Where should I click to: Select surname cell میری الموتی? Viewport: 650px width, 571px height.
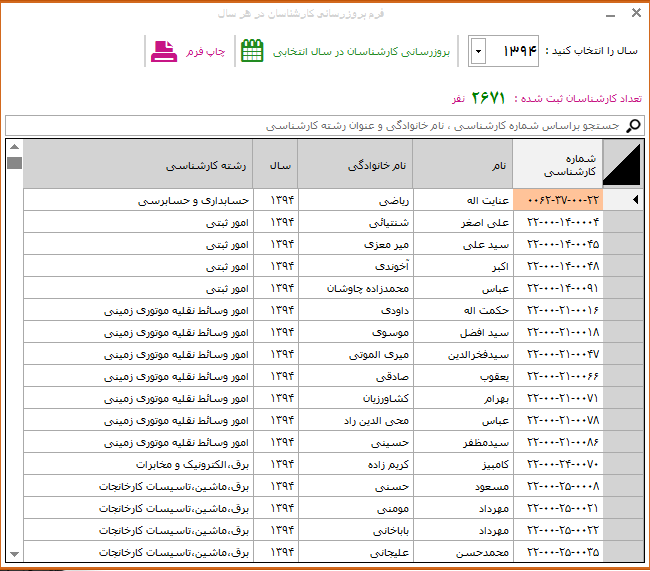click(356, 354)
